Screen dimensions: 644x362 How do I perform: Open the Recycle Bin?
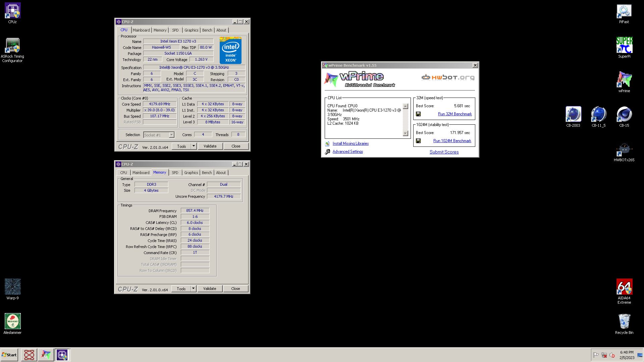pyautogui.click(x=624, y=324)
